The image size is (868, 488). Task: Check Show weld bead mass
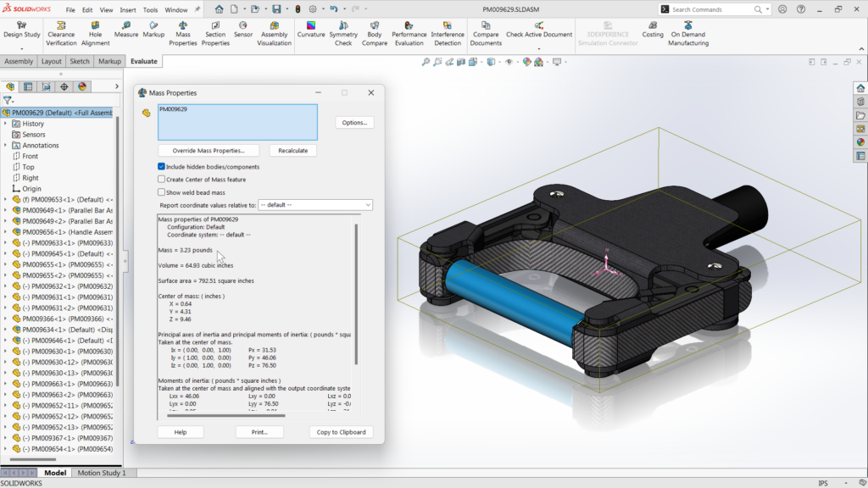[162, 191]
